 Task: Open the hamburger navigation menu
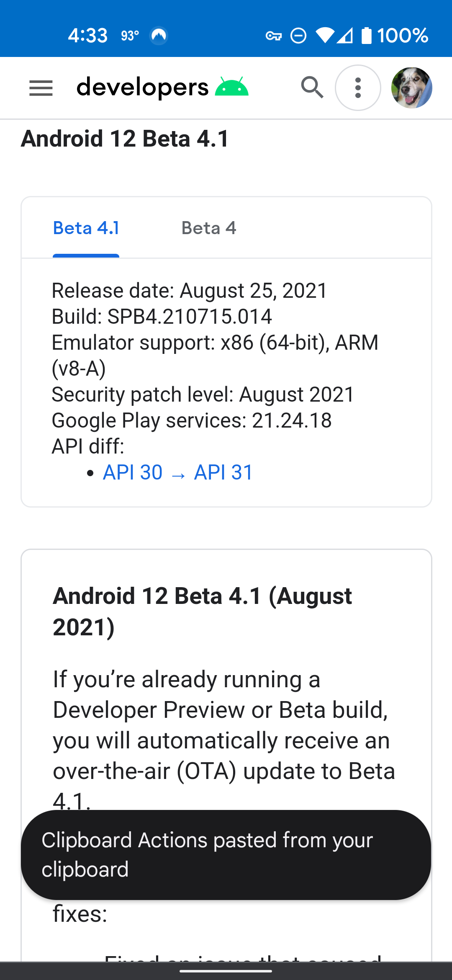(41, 88)
